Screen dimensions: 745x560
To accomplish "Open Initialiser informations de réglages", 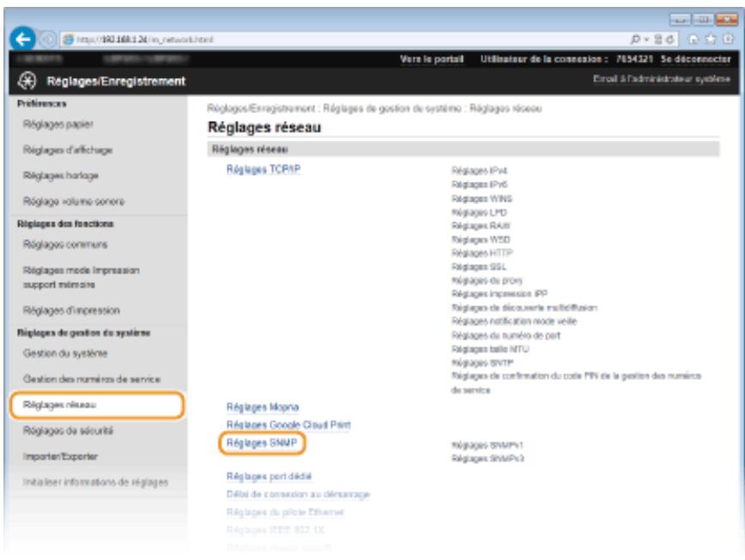I will [x=95, y=482].
